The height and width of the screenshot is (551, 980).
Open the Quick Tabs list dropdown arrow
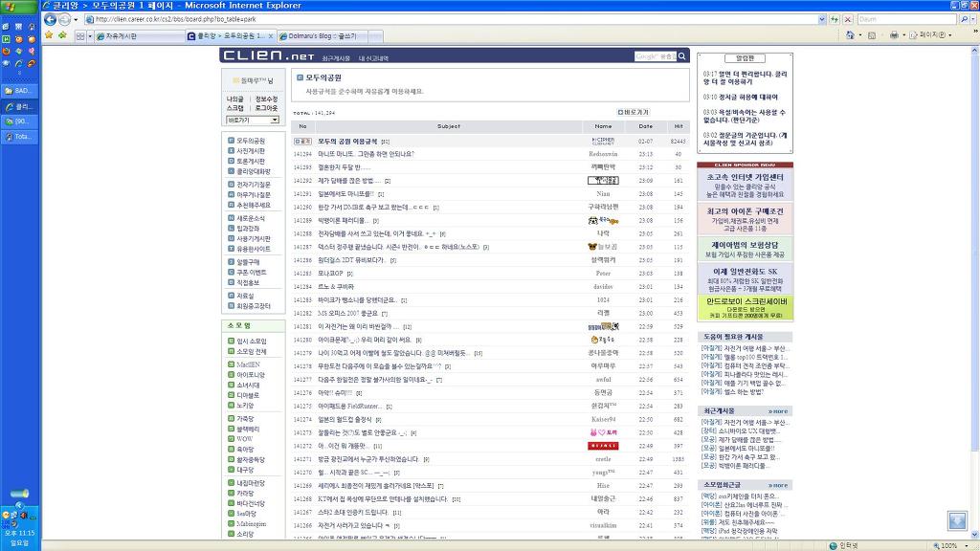(90, 36)
